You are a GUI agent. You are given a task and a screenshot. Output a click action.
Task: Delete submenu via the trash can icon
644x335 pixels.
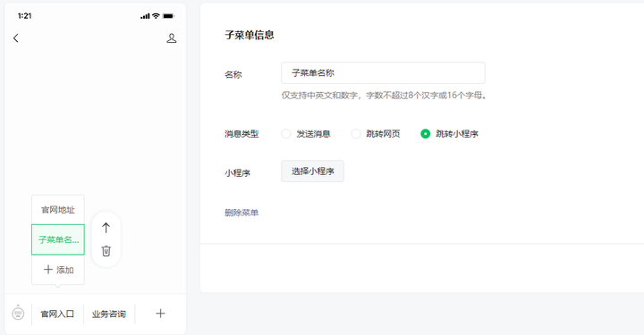click(106, 250)
